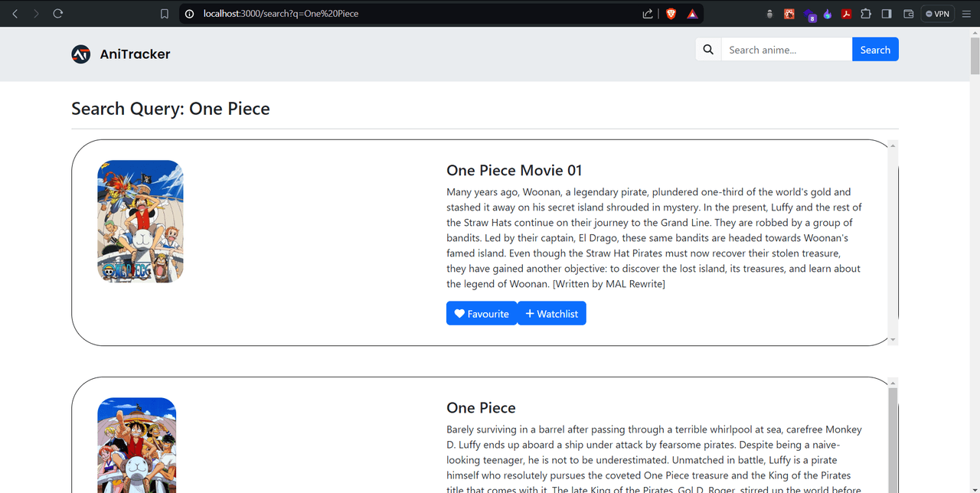Image resolution: width=980 pixels, height=493 pixels.
Task: Click the Brave Shields lion icon
Action: pos(671,14)
